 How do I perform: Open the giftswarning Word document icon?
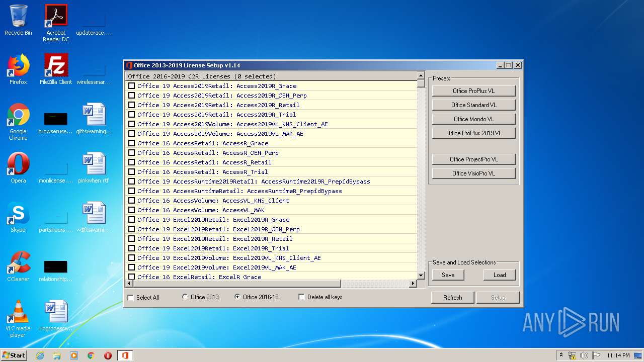(x=94, y=119)
